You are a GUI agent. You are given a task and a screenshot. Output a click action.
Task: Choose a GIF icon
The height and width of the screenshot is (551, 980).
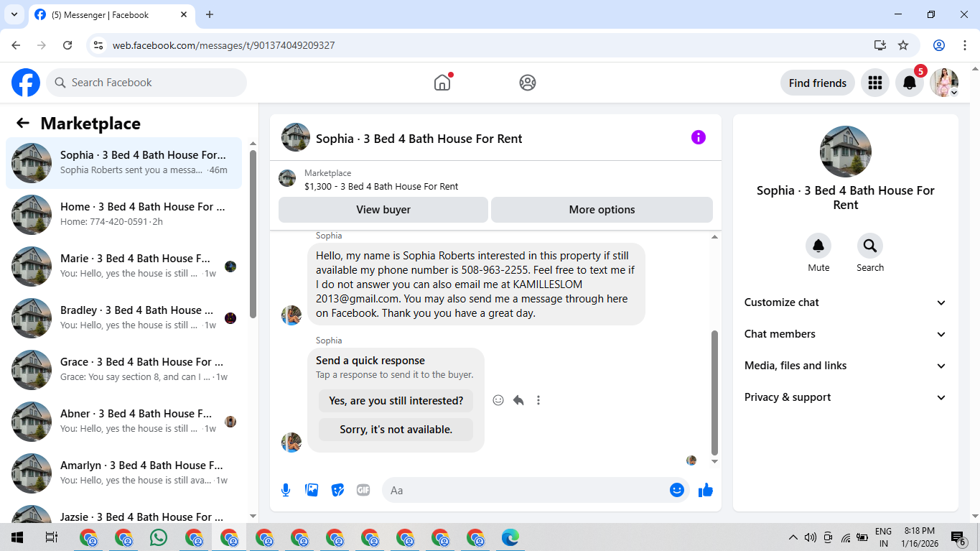coord(363,490)
